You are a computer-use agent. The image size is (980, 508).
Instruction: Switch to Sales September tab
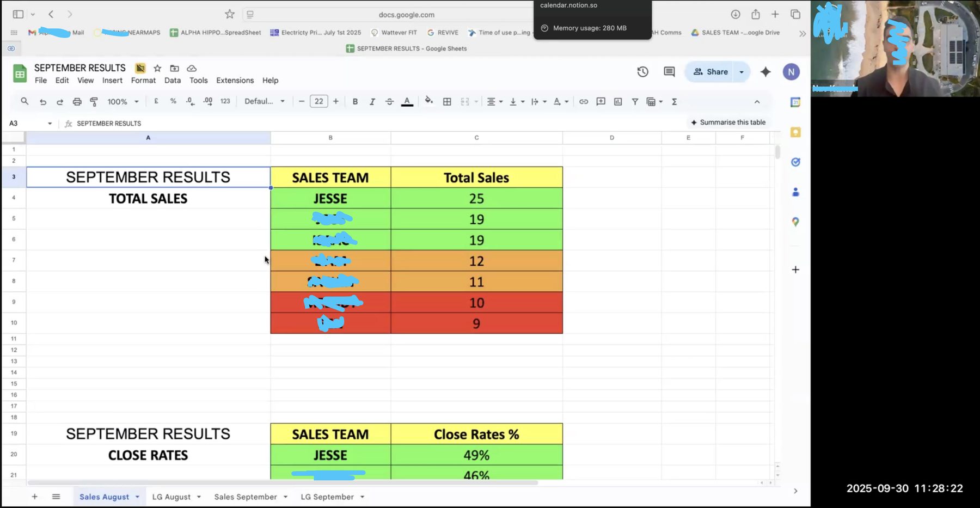246,497
